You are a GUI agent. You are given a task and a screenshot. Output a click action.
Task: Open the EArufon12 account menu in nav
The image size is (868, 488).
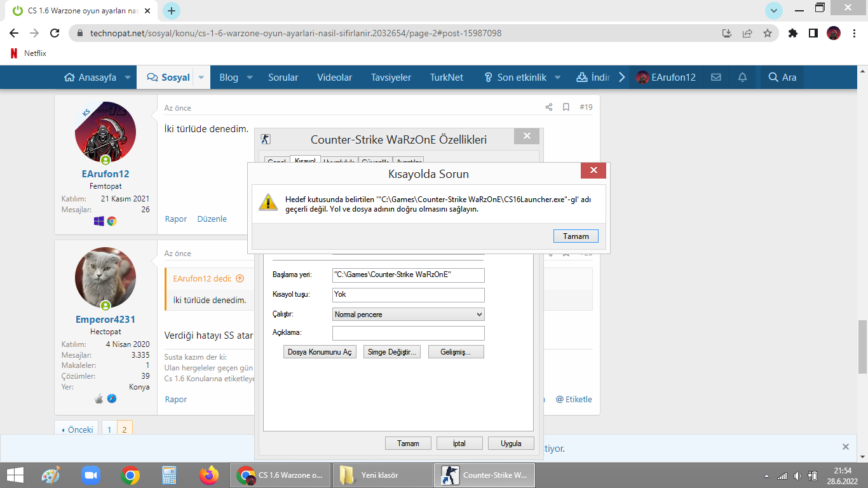(666, 78)
